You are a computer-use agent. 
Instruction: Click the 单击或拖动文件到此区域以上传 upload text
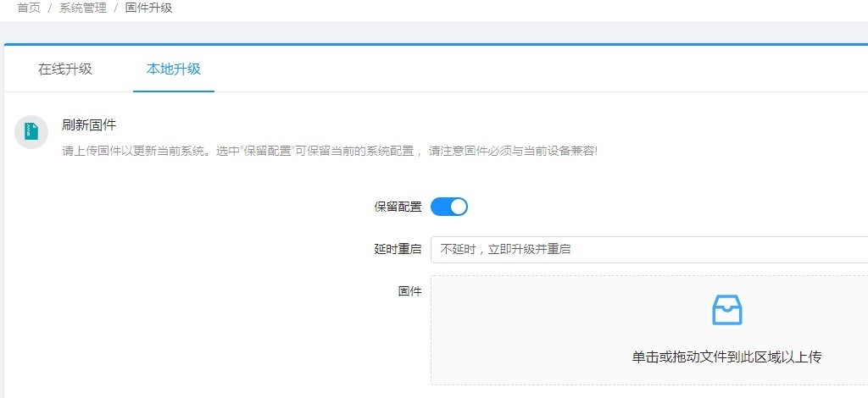pyautogui.click(x=726, y=357)
